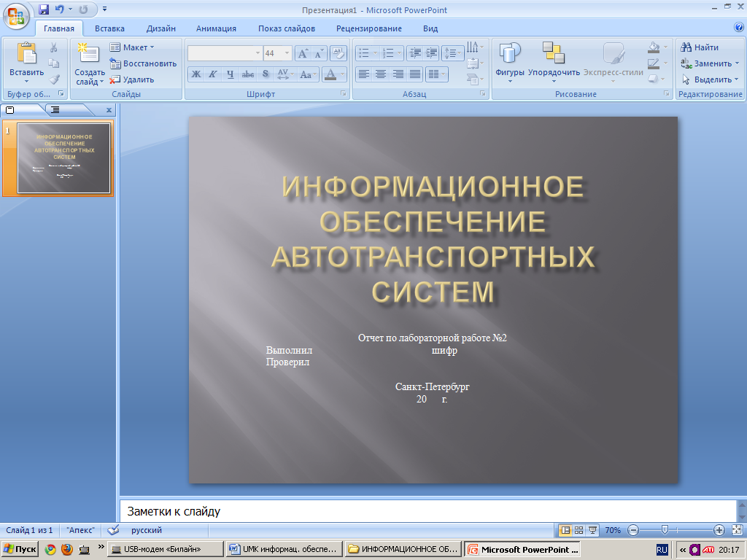
Task: Align text to the right
Action: pyautogui.click(x=398, y=74)
